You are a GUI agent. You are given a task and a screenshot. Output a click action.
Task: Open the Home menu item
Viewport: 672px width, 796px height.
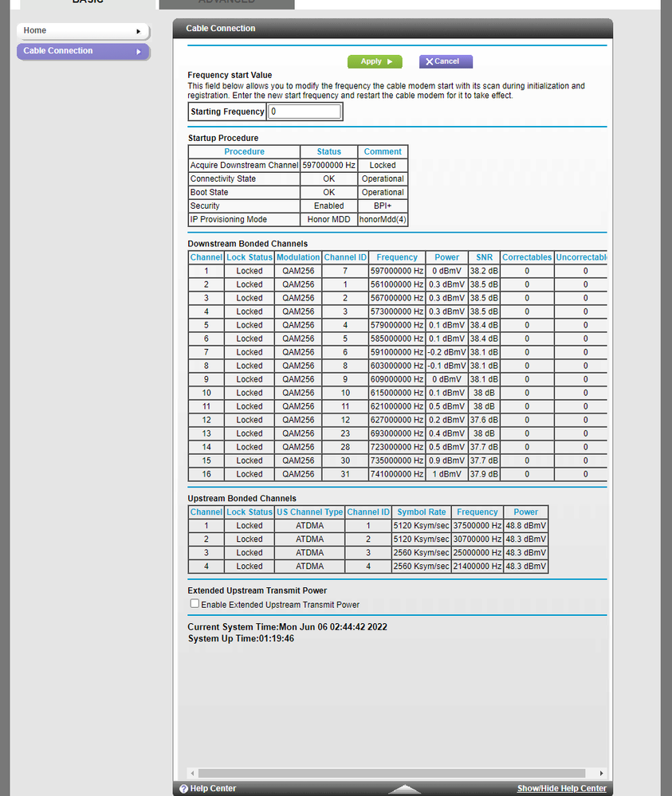[x=83, y=31]
